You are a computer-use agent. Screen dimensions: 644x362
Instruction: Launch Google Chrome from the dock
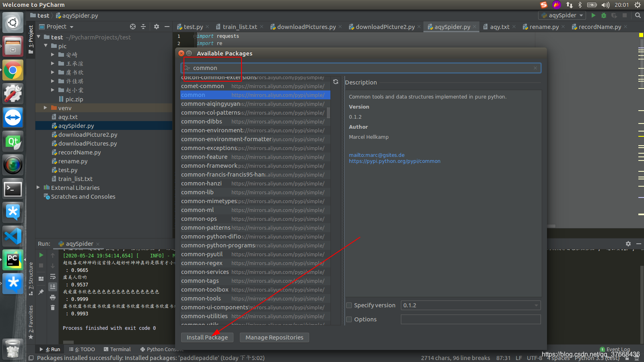(x=13, y=70)
